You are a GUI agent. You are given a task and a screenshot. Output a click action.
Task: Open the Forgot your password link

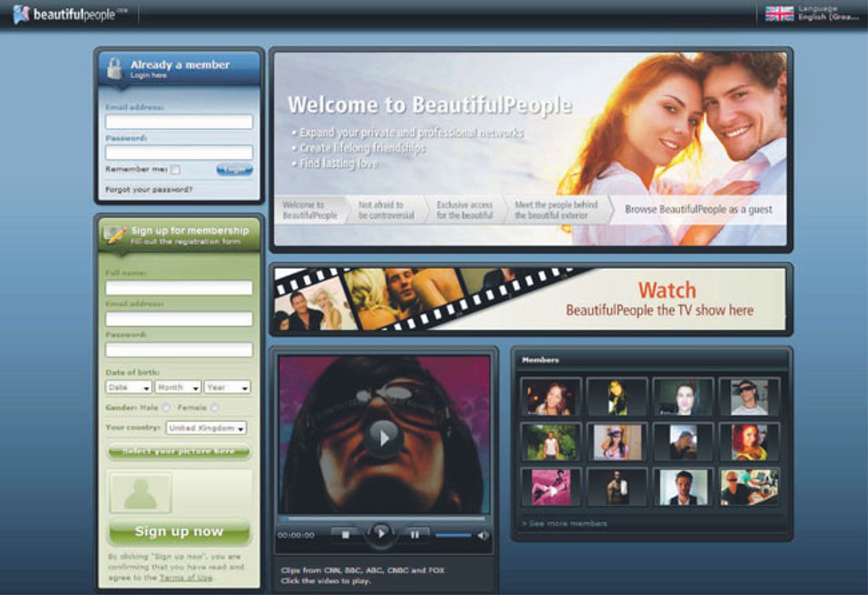click(x=149, y=189)
